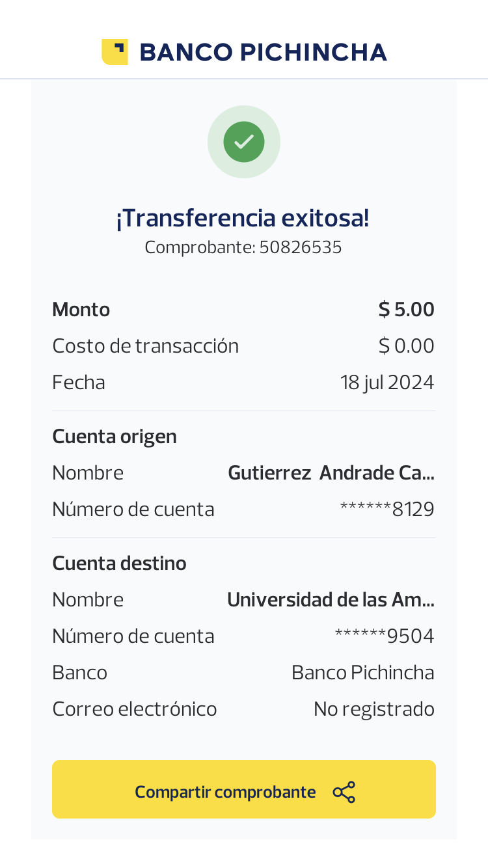The image size is (488, 868).
Task: Click the Cuenta destino section heading
Action: 119,563
